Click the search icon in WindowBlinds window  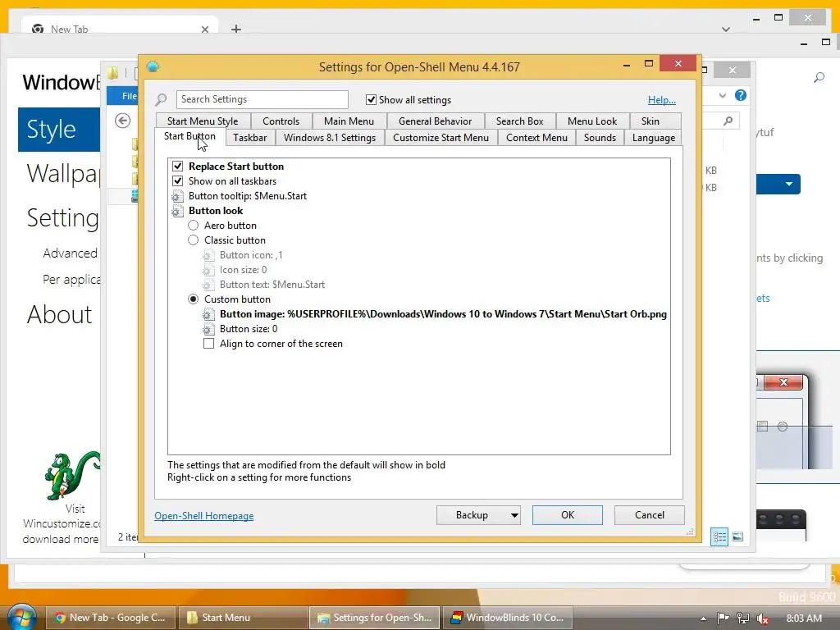click(819, 78)
